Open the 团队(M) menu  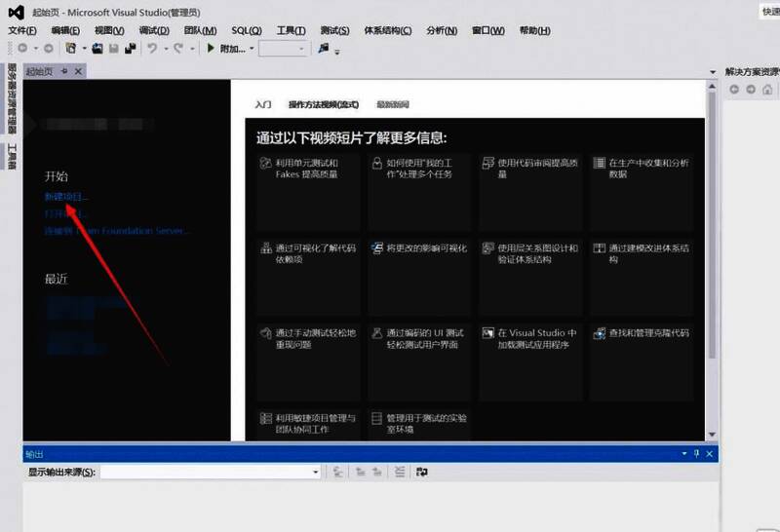200,31
